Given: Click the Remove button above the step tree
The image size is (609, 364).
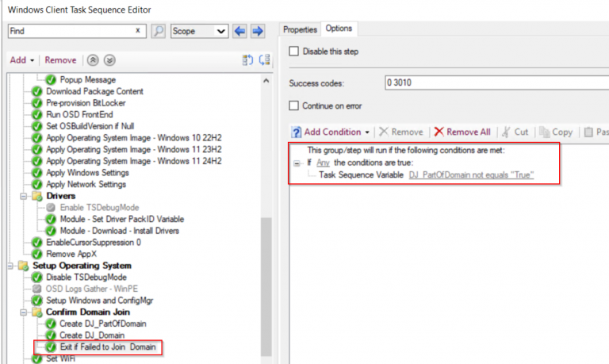Looking at the screenshot, I should (x=60, y=60).
